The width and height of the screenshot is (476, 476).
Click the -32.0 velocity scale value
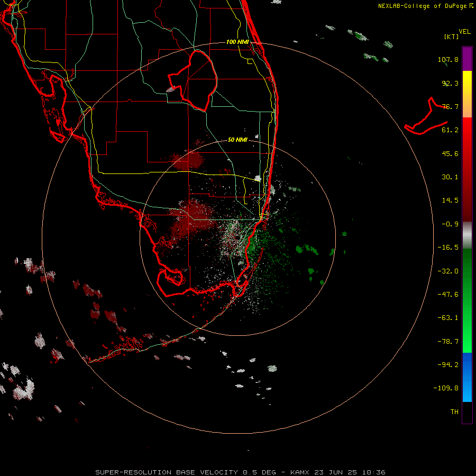[x=448, y=271]
